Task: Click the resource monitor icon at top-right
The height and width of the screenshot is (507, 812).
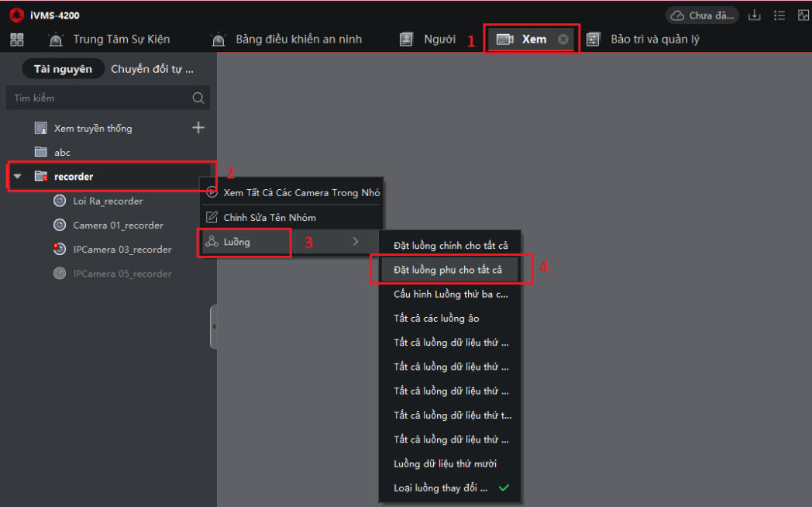Action: tap(803, 16)
